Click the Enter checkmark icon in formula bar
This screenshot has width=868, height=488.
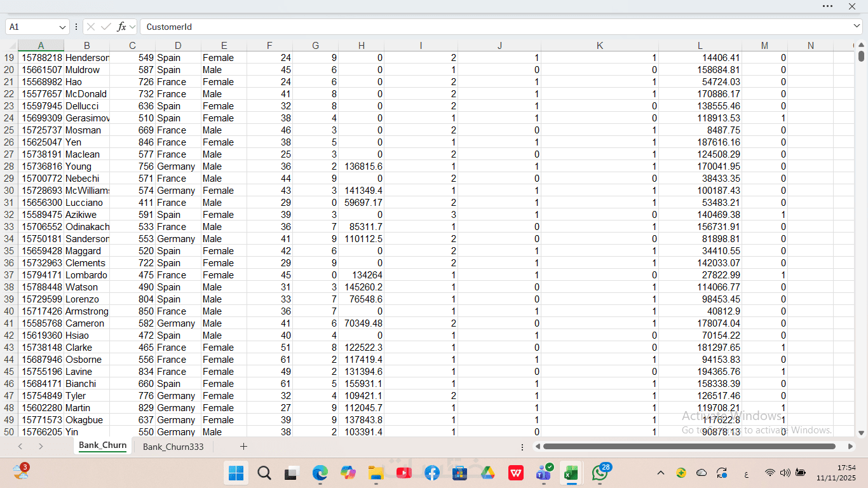tap(106, 27)
